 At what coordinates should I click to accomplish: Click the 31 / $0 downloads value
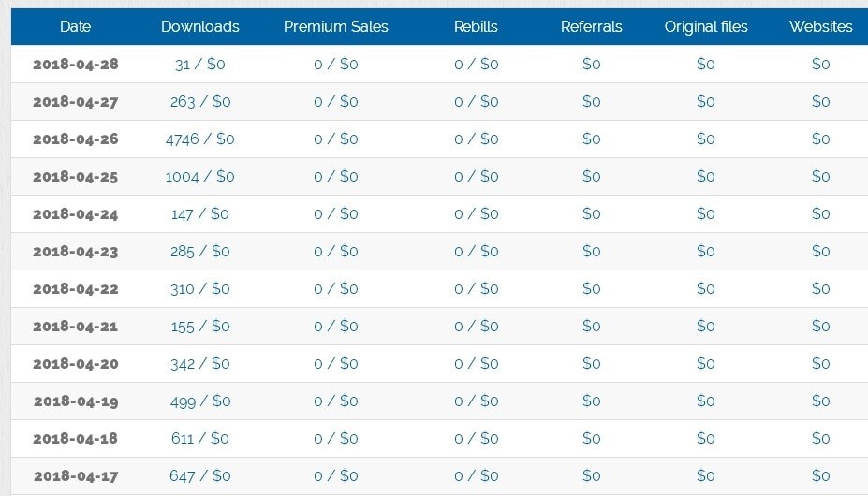(x=200, y=64)
